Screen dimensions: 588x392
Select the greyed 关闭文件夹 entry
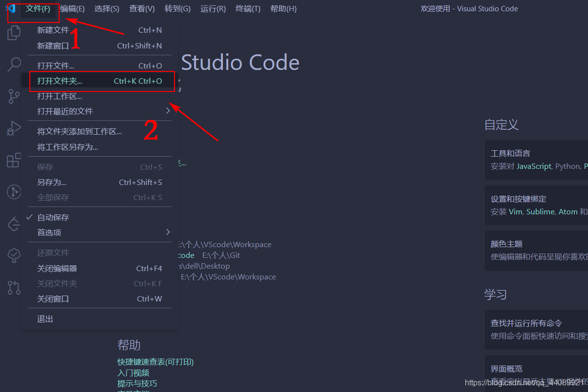tap(100, 284)
